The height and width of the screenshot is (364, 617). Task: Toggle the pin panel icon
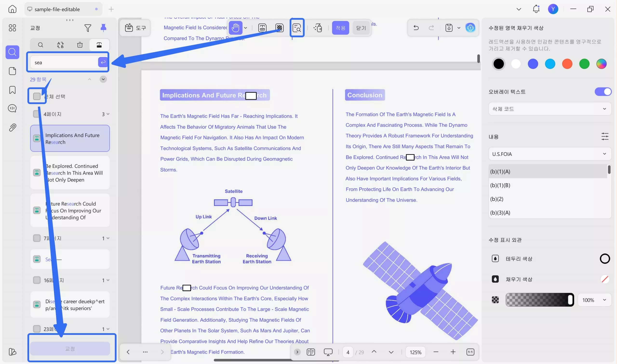pos(103,28)
